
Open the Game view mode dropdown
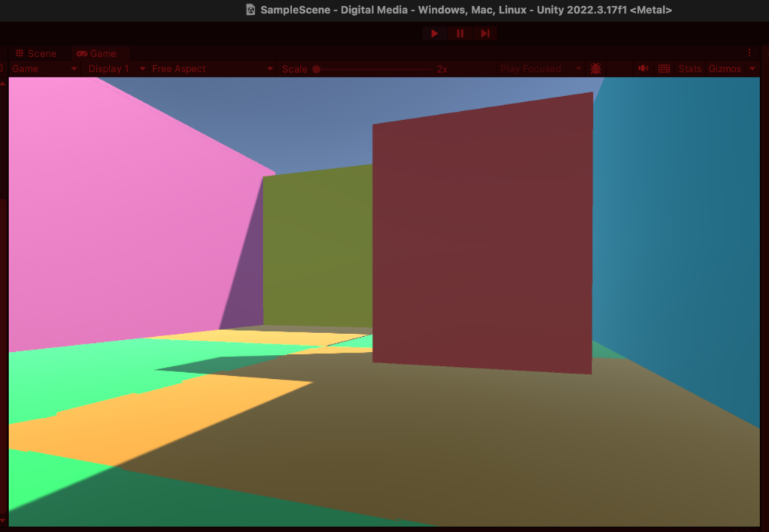[x=44, y=69]
